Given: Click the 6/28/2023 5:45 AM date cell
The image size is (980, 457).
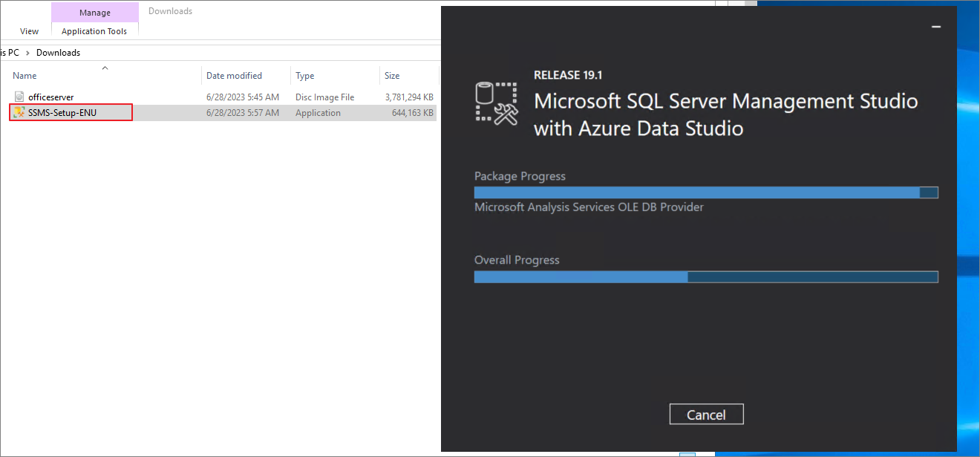Looking at the screenshot, I should pyautogui.click(x=243, y=97).
